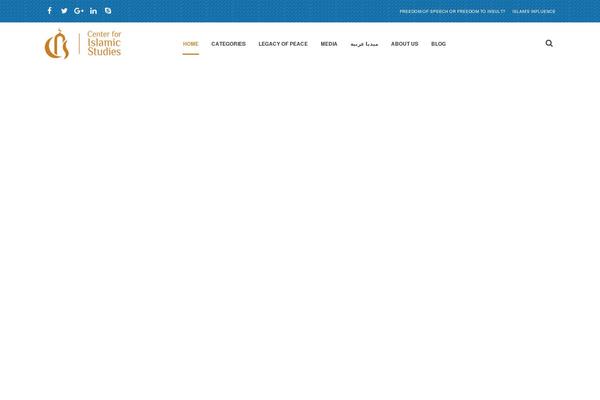Open the Skype social icon
Viewport: 600px width, 400px height.
click(108, 11)
